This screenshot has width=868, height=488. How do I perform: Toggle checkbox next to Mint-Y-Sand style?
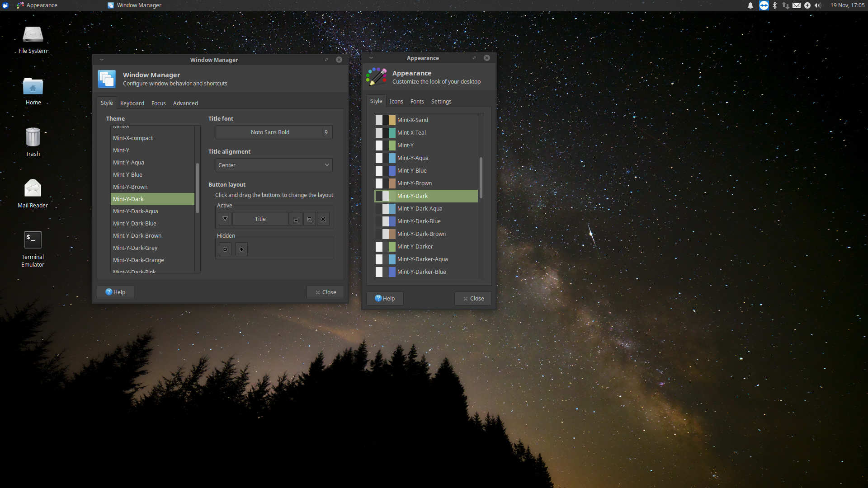(379, 120)
